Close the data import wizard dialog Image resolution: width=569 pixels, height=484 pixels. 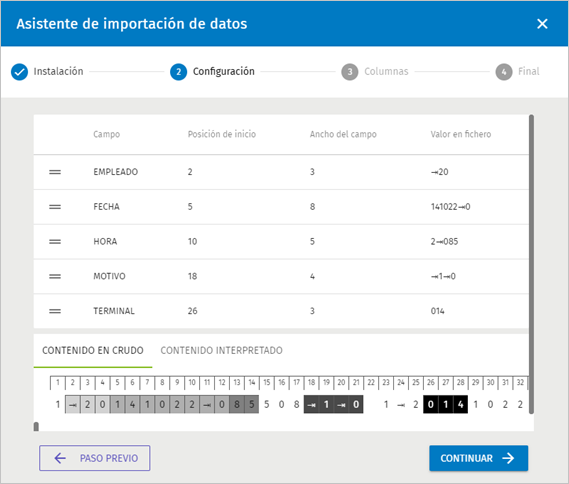542,24
